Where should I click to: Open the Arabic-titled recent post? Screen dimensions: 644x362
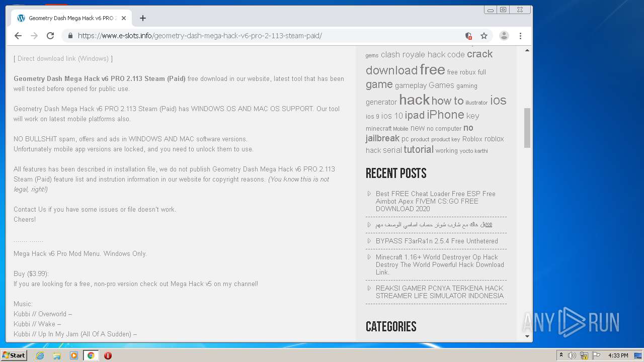click(x=434, y=225)
